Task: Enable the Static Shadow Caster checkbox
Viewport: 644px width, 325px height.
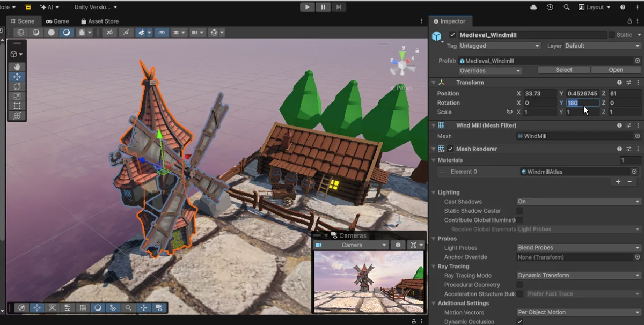Action: point(519,211)
